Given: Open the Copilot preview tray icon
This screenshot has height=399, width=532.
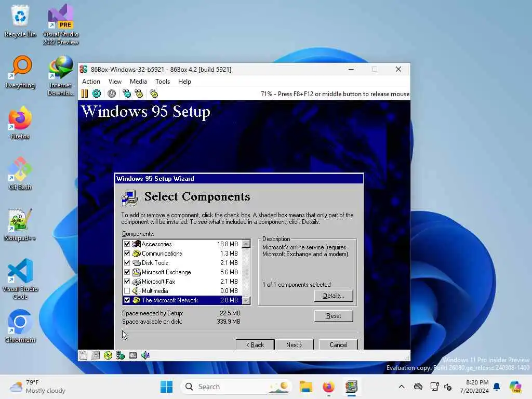Looking at the screenshot, I should (x=515, y=387).
